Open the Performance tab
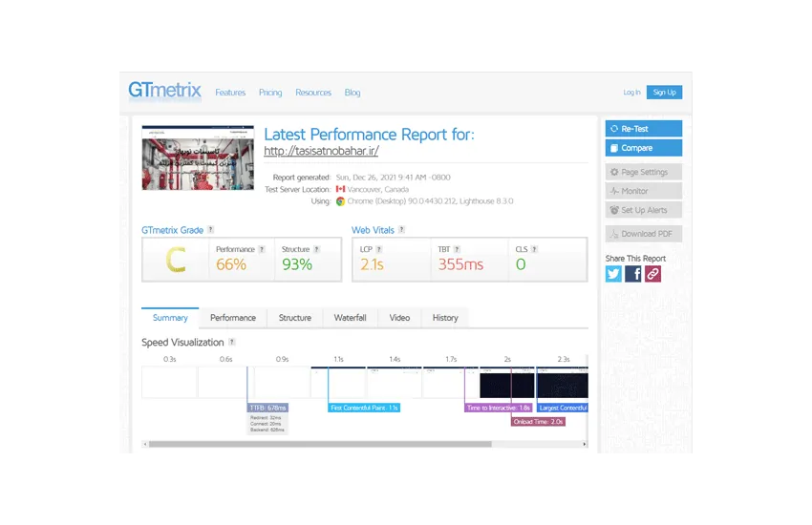 [x=233, y=318]
